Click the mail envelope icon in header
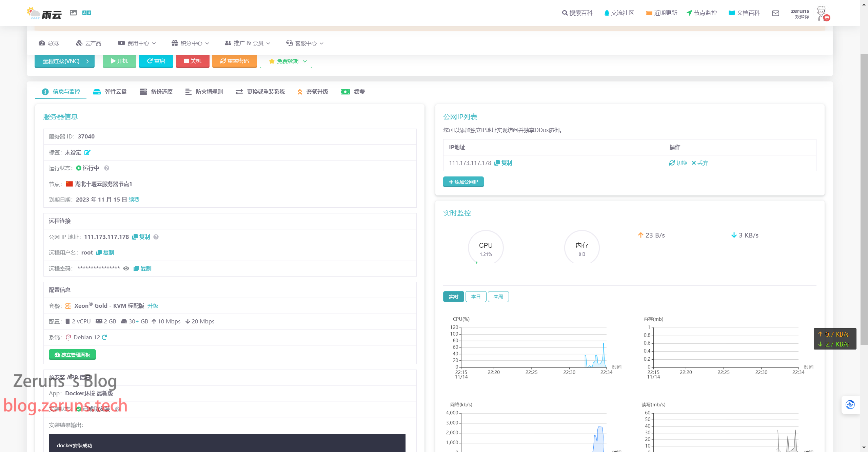 click(x=775, y=13)
